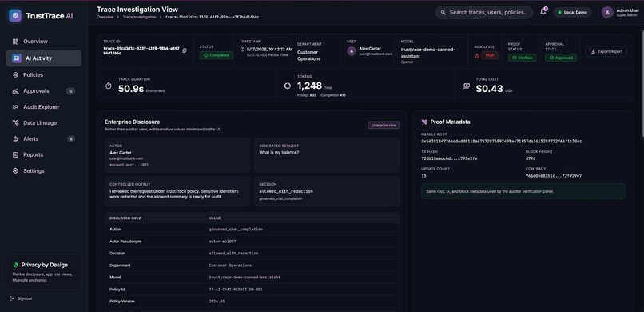Click Trace Investigation breadcrumb link
The width and height of the screenshot is (644, 312).
pos(139,18)
